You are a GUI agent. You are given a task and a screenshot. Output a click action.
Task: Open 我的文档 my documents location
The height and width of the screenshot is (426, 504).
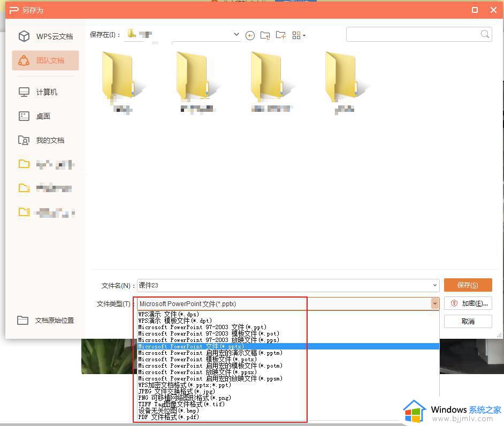41,140
